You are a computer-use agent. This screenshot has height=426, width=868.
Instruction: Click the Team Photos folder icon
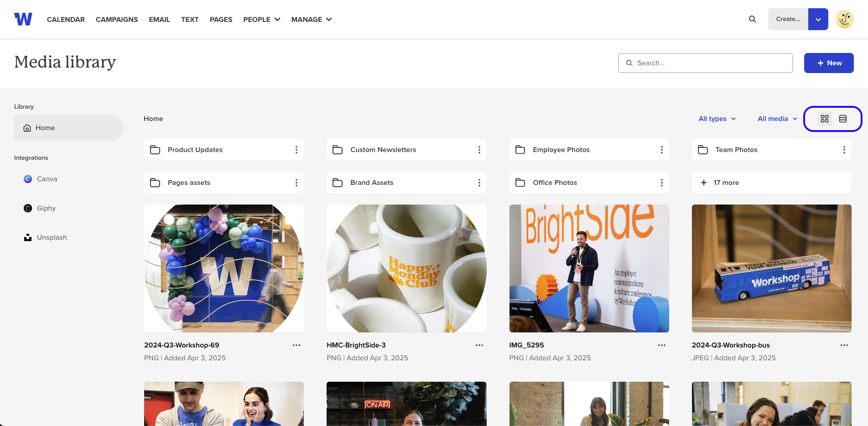[703, 150]
